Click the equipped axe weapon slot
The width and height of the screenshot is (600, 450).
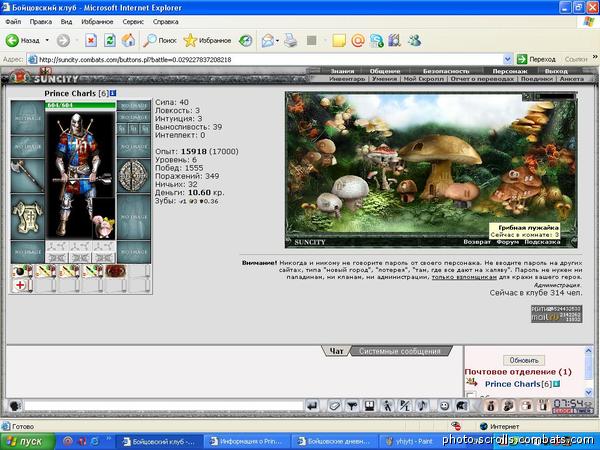(x=28, y=176)
